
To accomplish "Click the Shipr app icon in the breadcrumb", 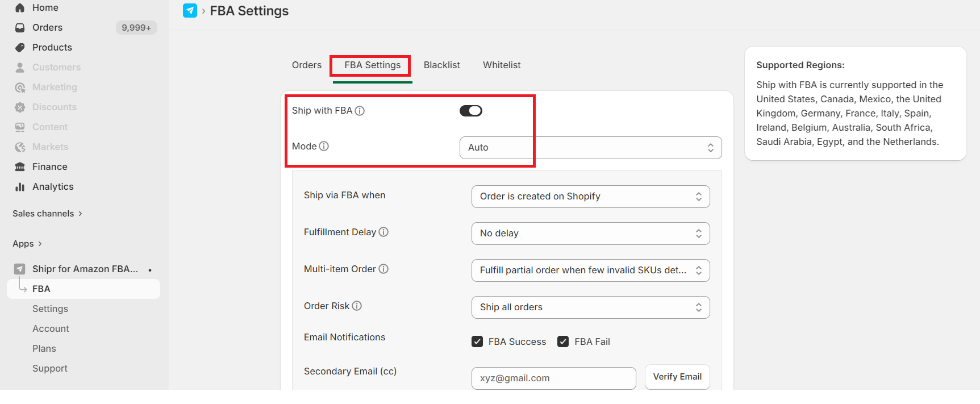I will 190,11.
